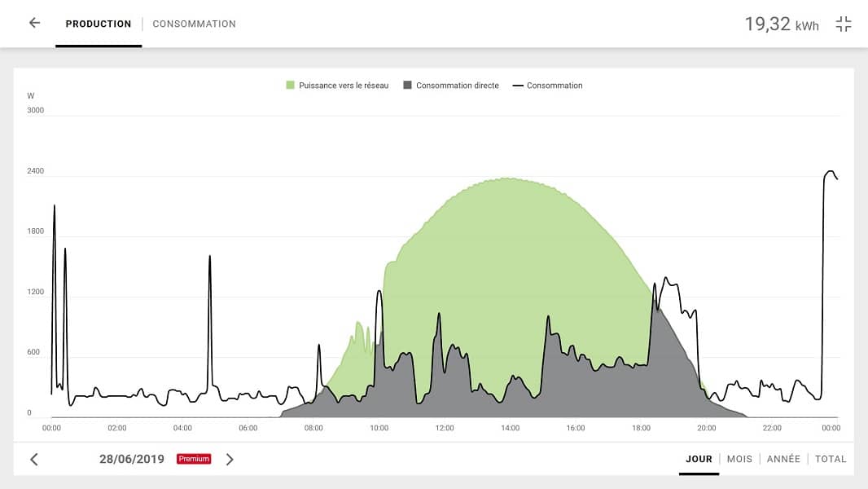
Task: Click the consumption peak at the day's end
Action: [830, 172]
